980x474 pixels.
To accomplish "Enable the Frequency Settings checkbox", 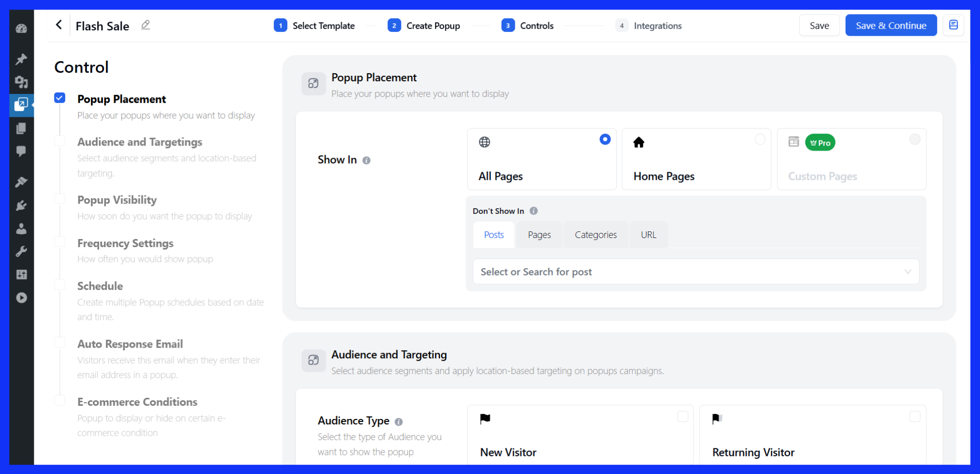I will point(60,242).
